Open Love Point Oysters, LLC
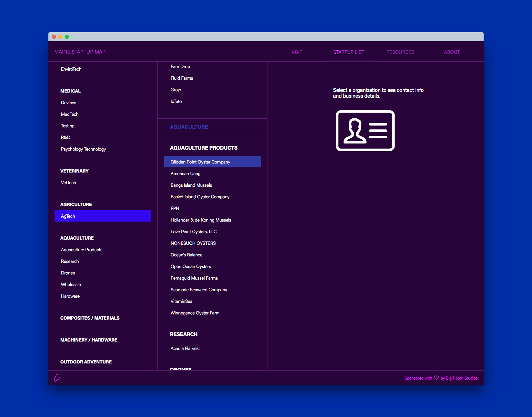 point(194,232)
